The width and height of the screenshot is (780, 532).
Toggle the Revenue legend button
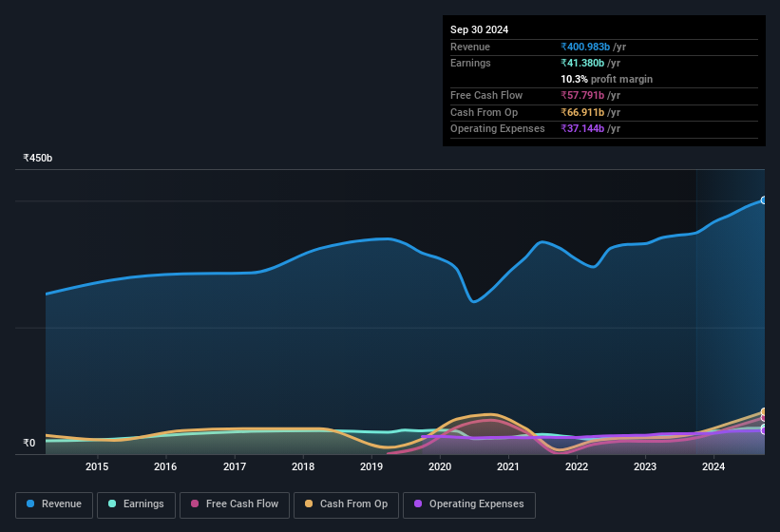click(54, 505)
